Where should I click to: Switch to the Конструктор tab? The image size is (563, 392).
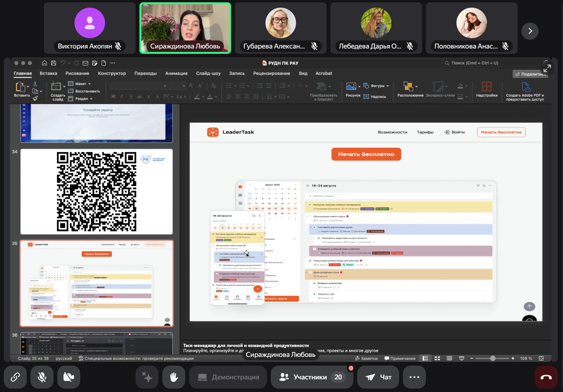click(x=112, y=73)
